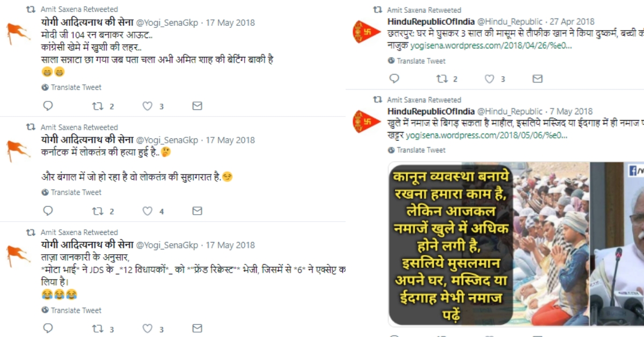The image size is (644, 337).
Task: Send the Karnataka democracy tweet by direct message
Action: (x=197, y=211)
